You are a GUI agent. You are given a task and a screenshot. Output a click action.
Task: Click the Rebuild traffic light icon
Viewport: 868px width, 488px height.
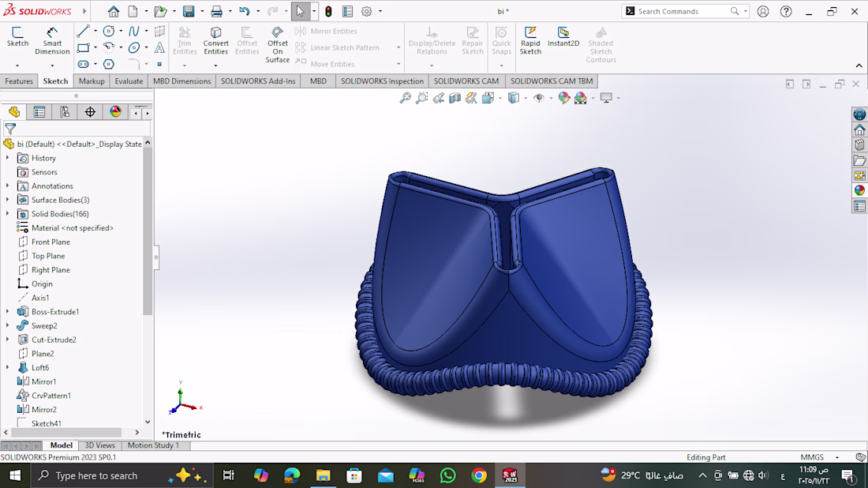(x=328, y=11)
